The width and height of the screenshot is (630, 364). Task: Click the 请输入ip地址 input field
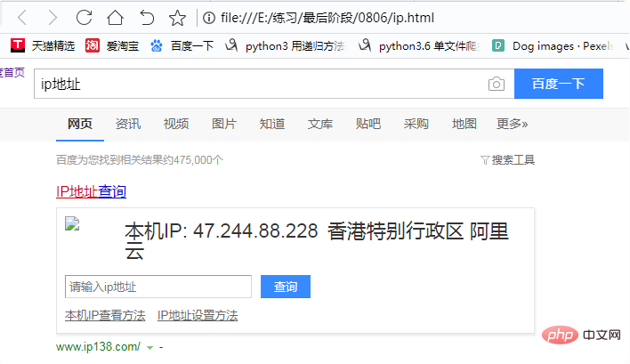click(x=158, y=287)
